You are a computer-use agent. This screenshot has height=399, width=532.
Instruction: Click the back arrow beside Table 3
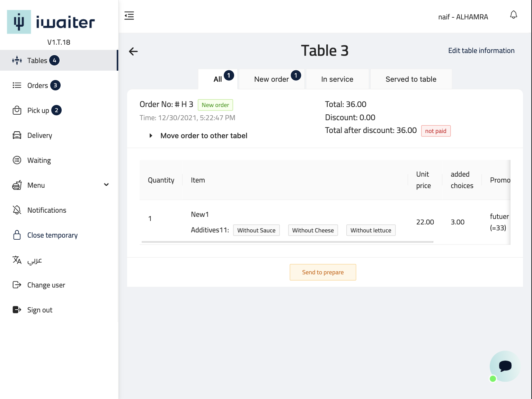tap(133, 52)
